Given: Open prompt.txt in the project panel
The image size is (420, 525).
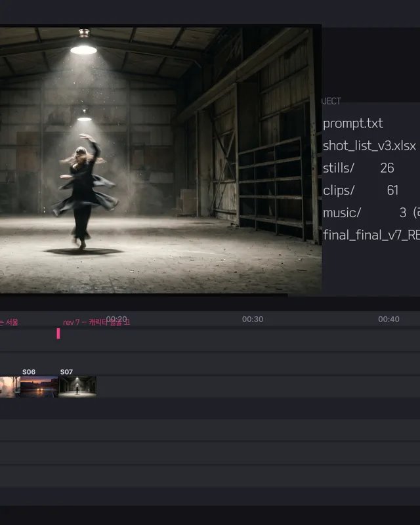Looking at the screenshot, I should [x=352, y=123].
